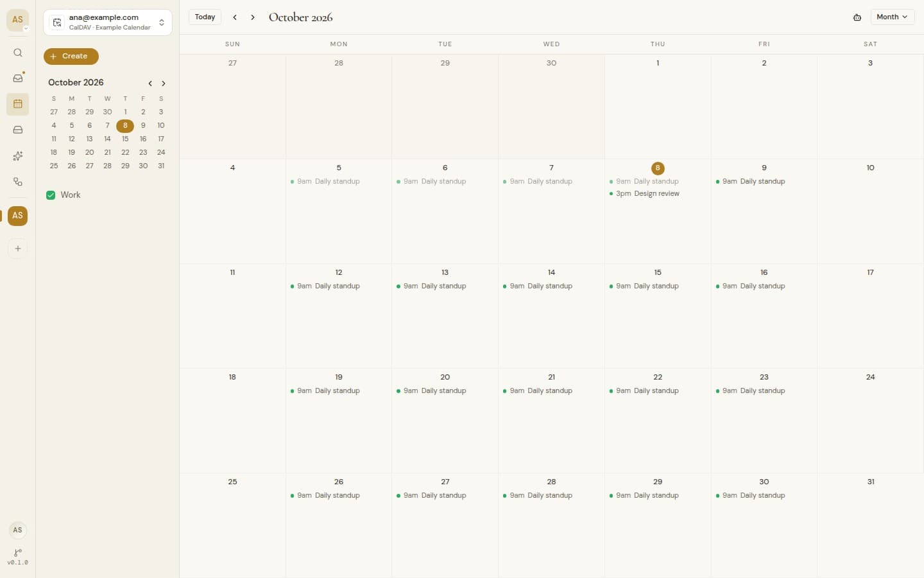
Task: Open the search icon in the sidebar
Action: 18,53
